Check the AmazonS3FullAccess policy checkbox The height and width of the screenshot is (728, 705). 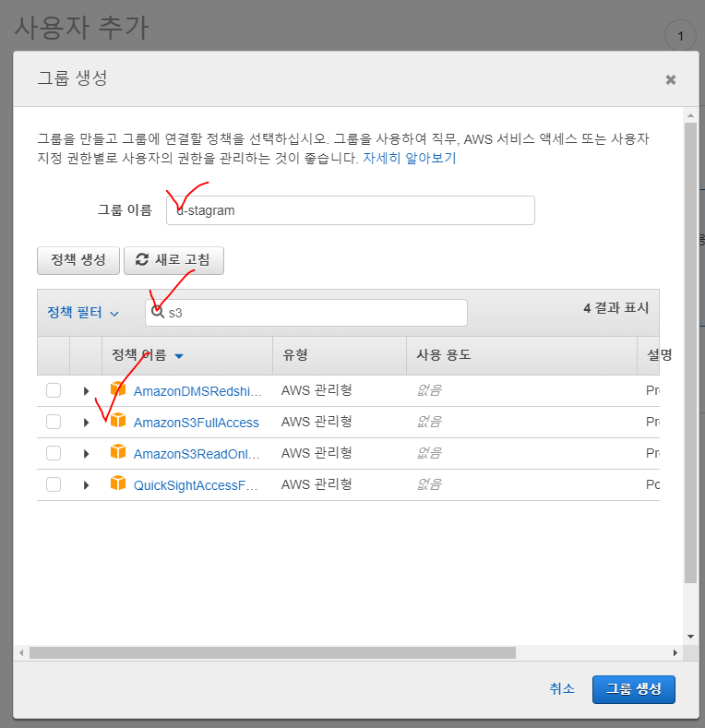coord(54,422)
